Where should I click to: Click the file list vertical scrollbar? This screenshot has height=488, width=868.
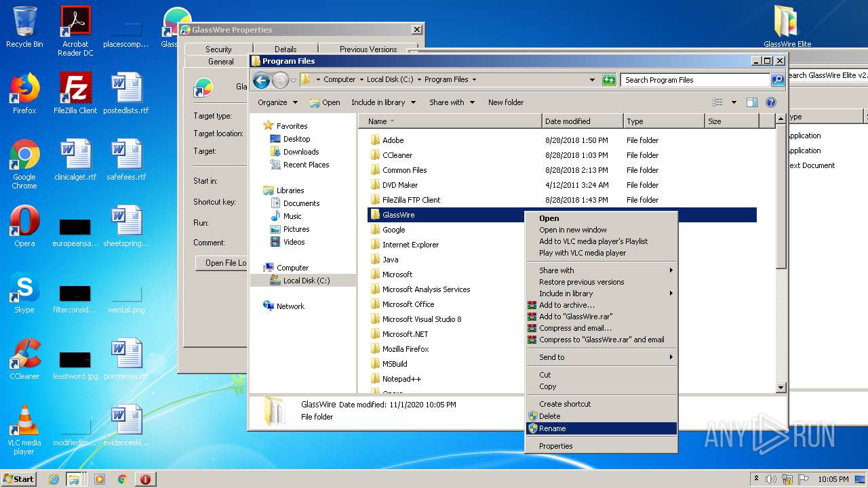(x=781, y=254)
